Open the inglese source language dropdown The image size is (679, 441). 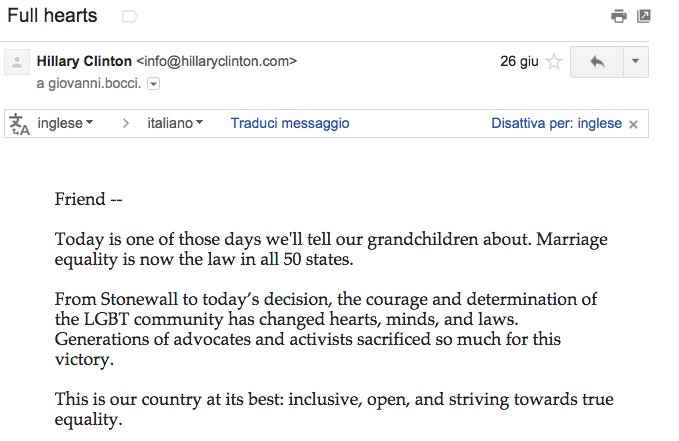click(x=65, y=124)
